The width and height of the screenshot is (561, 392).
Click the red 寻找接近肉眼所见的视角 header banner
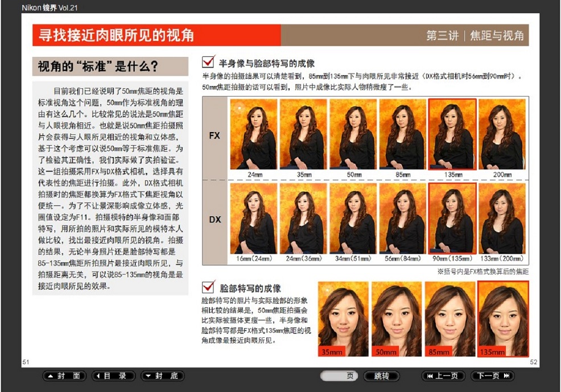pyautogui.click(x=156, y=35)
